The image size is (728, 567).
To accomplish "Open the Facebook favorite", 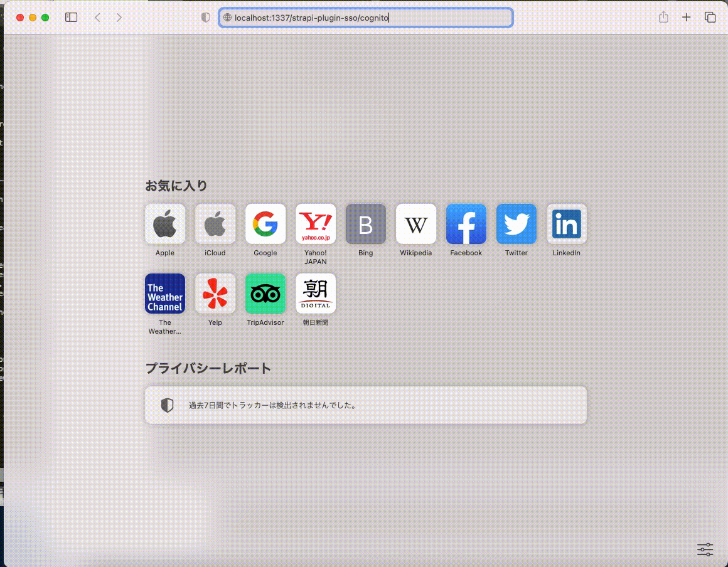I will pos(466,224).
